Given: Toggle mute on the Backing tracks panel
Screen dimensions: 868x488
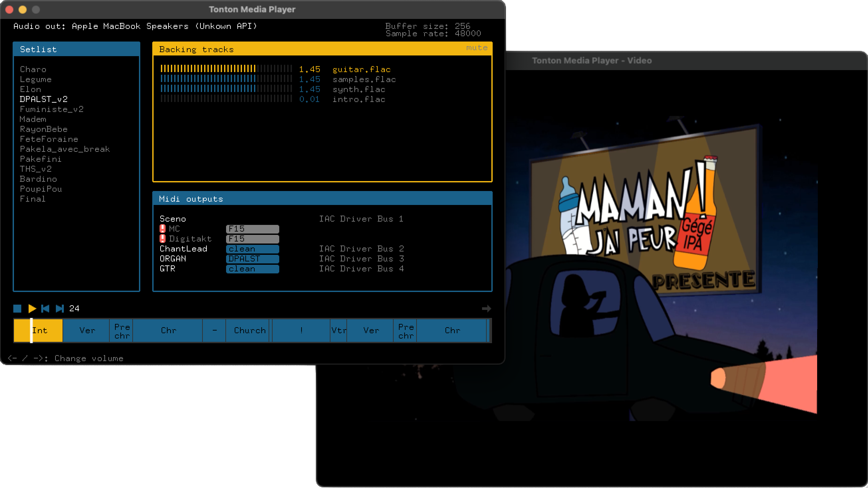Looking at the screenshot, I should click(477, 48).
